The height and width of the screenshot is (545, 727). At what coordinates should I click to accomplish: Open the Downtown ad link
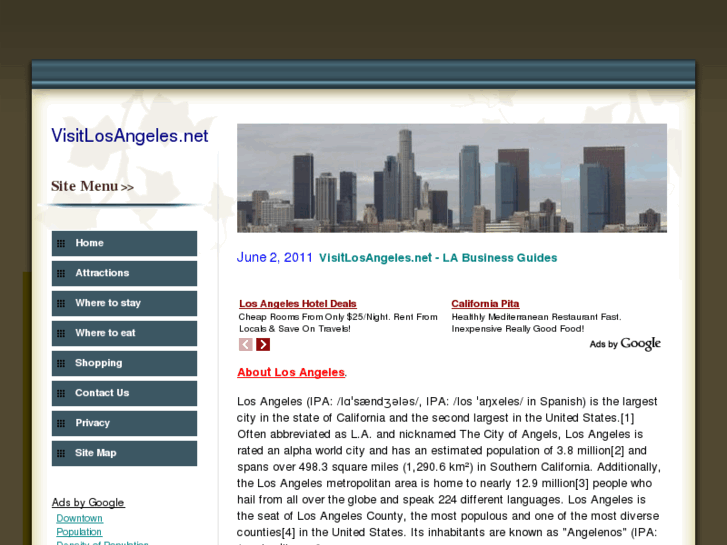(x=79, y=518)
